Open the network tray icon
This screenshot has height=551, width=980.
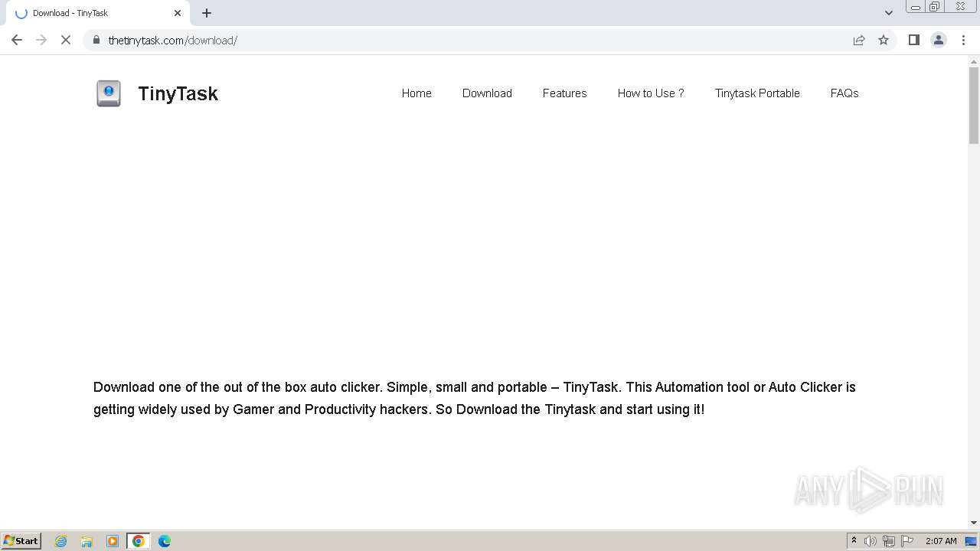pyautogui.click(x=889, y=541)
